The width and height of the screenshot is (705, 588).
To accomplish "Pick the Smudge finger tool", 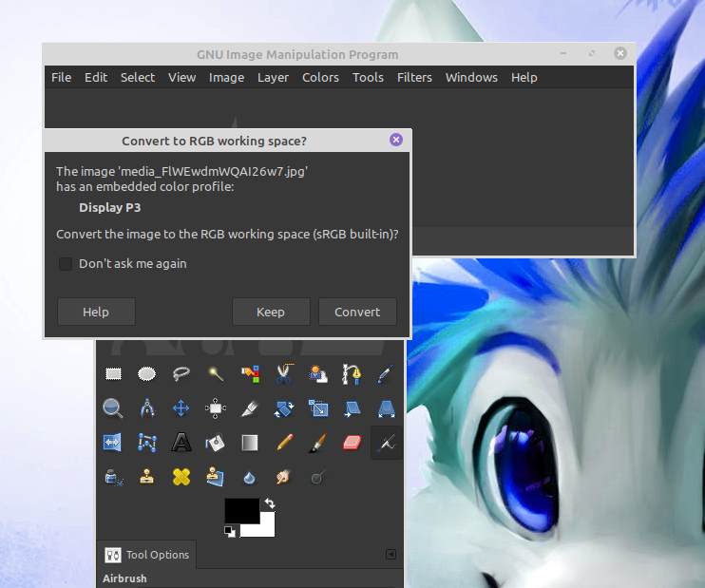I will tap(283, 477).
